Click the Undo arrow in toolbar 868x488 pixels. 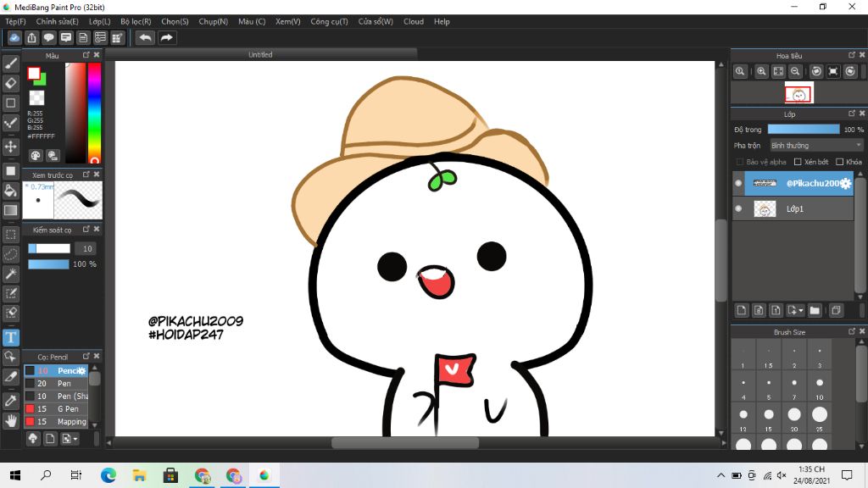coord(145,37)
